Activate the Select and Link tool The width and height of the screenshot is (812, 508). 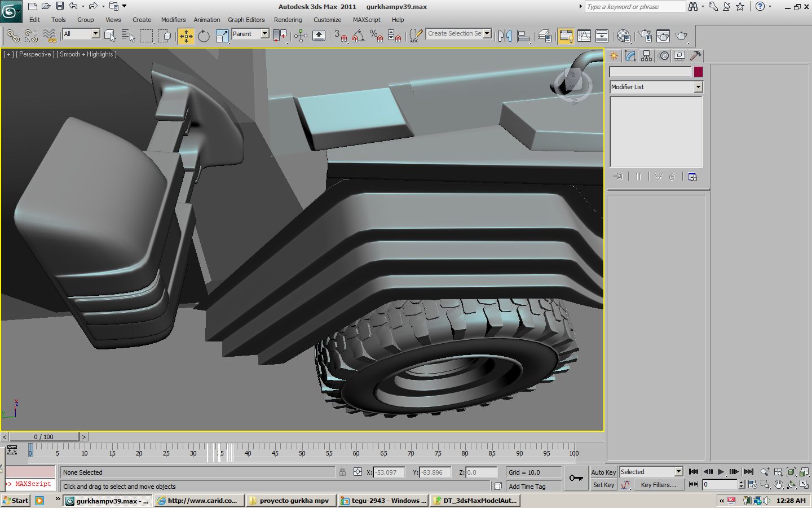point(12,36)
